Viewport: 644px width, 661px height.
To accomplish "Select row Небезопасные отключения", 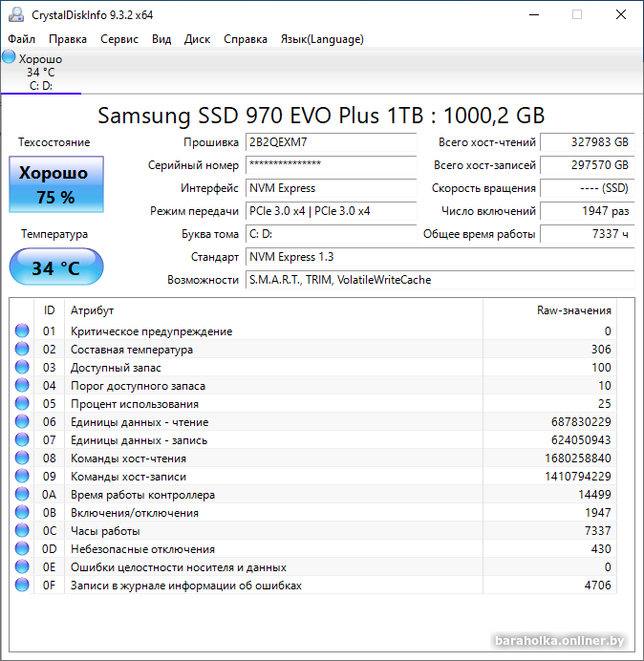I will [313, 548].
